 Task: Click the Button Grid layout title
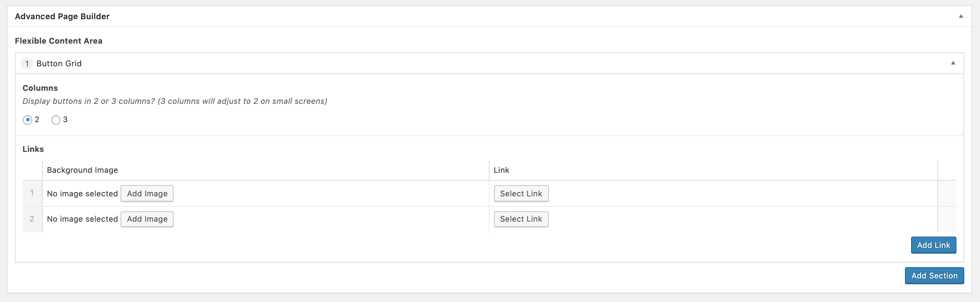click(x=59, y=64)
